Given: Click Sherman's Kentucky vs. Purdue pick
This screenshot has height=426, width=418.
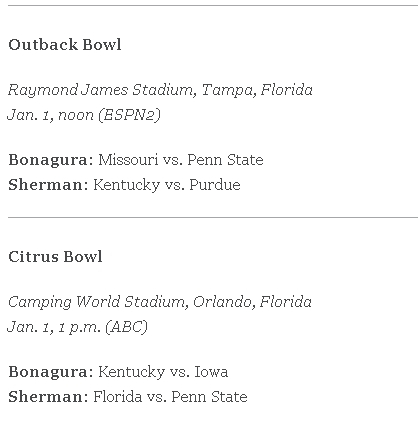Looking at the screenshot, I should click(167, 185).
